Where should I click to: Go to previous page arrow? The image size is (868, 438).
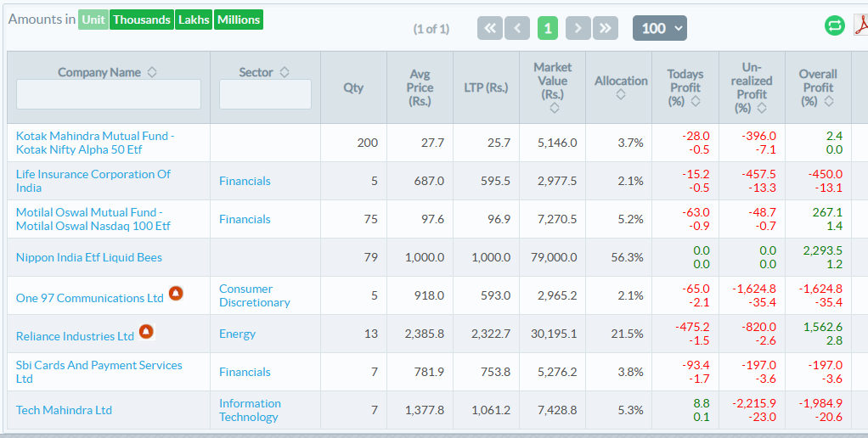[517, 28]
